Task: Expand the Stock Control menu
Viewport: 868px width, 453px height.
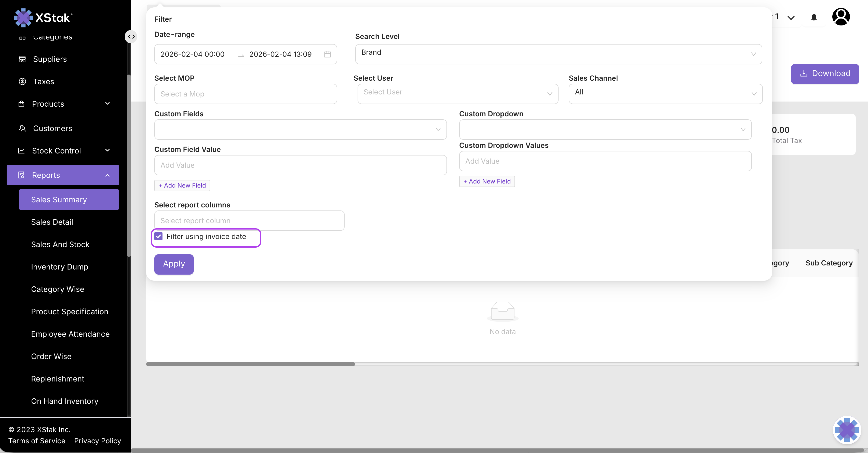Action: coord(63,151)
